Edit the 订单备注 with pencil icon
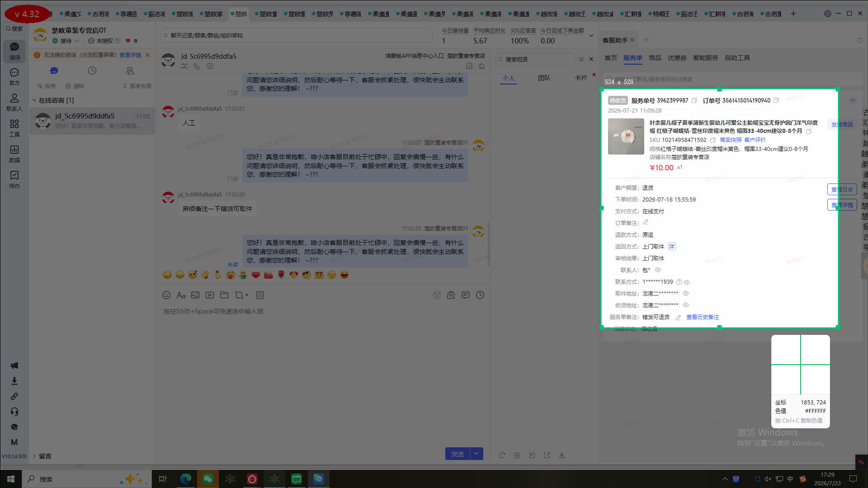 (x=646, y=222)
